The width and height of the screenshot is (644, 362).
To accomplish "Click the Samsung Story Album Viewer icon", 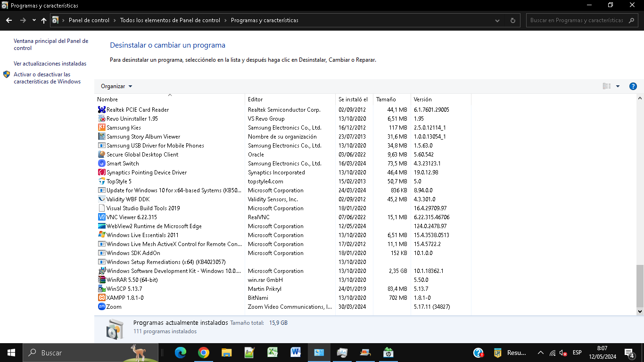I will [101, 137].
